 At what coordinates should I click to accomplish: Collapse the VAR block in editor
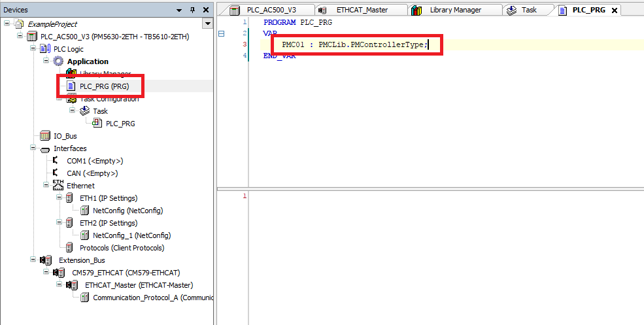click(222, 33)
